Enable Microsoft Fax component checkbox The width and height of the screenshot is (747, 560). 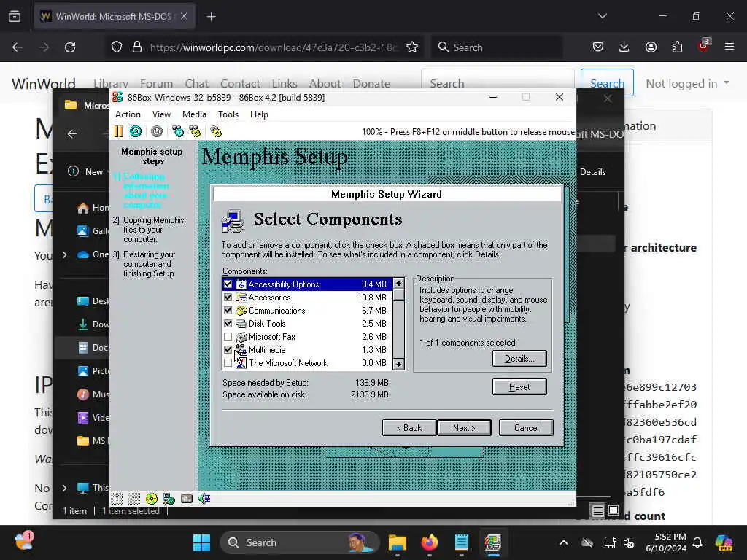point(228,337)
